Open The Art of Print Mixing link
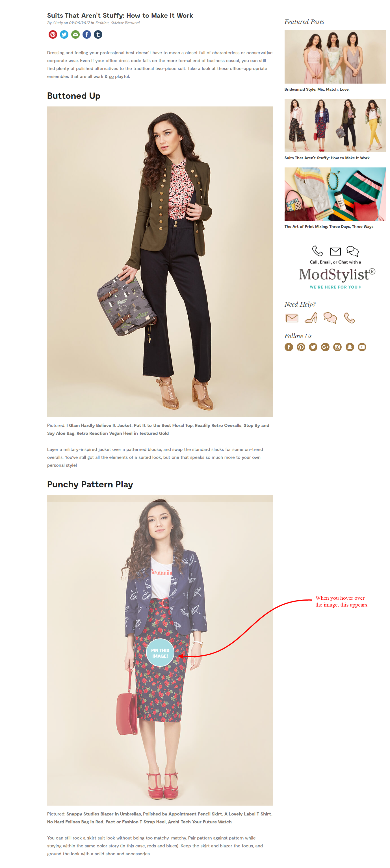 pyautogui.click(x=329, y=226)
